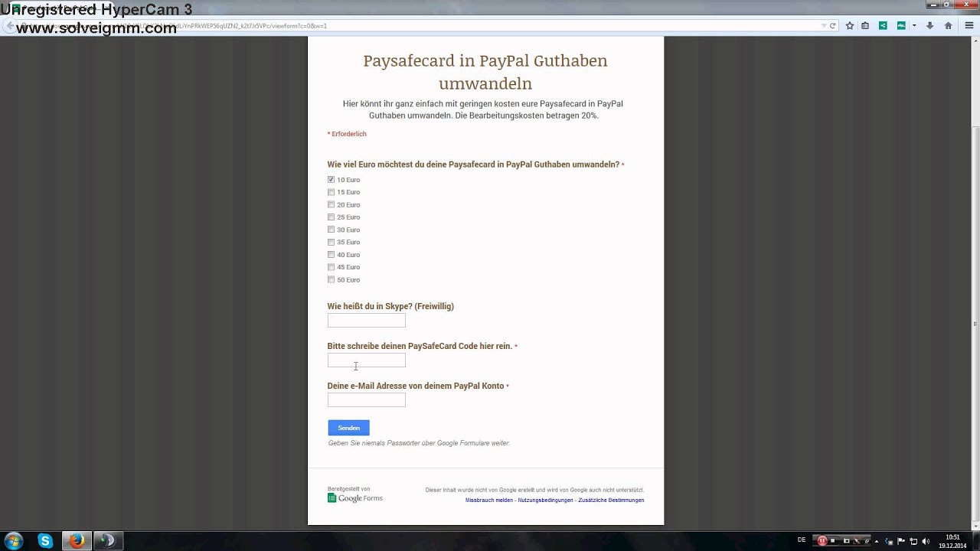Image resolution: width=980 pixels, height=551 pixels.
Task: Open the toolbar dropdown arrow beside extension
Action: pos(914,25)
